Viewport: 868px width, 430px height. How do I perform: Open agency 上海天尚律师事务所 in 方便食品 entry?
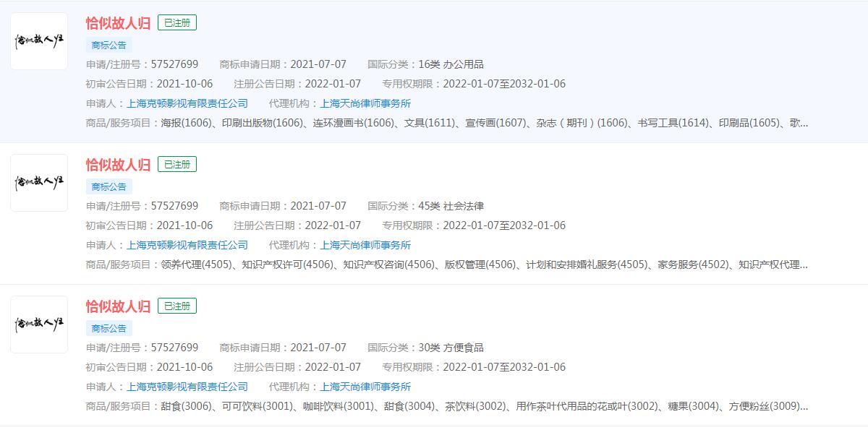click(365, 387)
